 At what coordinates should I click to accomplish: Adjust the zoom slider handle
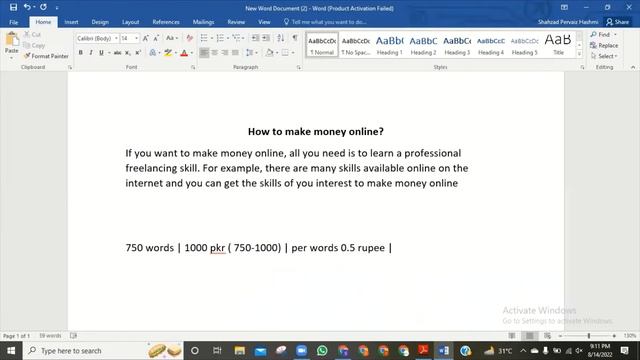coord(589,336)
